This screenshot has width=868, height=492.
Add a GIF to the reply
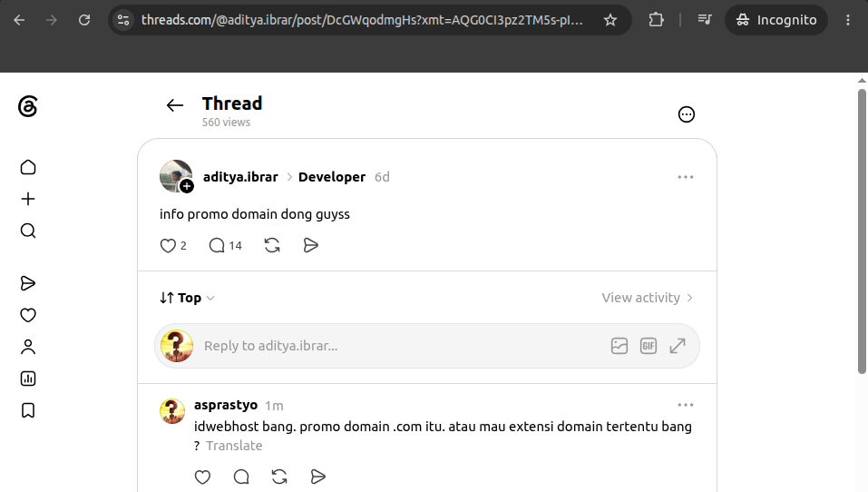click(x=649, y=346)
